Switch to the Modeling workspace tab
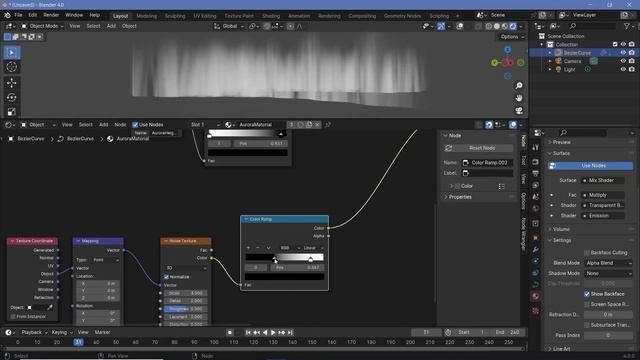Screen dimensions: 640x360 point(147,16)
